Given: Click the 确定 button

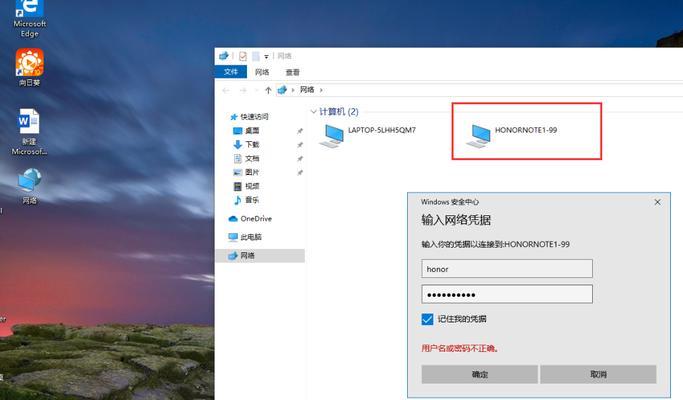Looking at the screenshot, I should (x=480, y=374).
